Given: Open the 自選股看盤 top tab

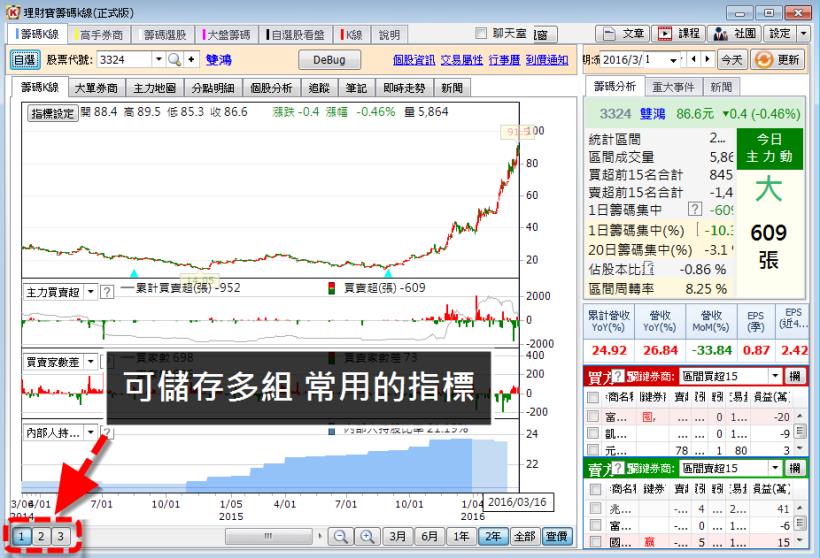Looking at the screenshot, I should pos(295,35).
